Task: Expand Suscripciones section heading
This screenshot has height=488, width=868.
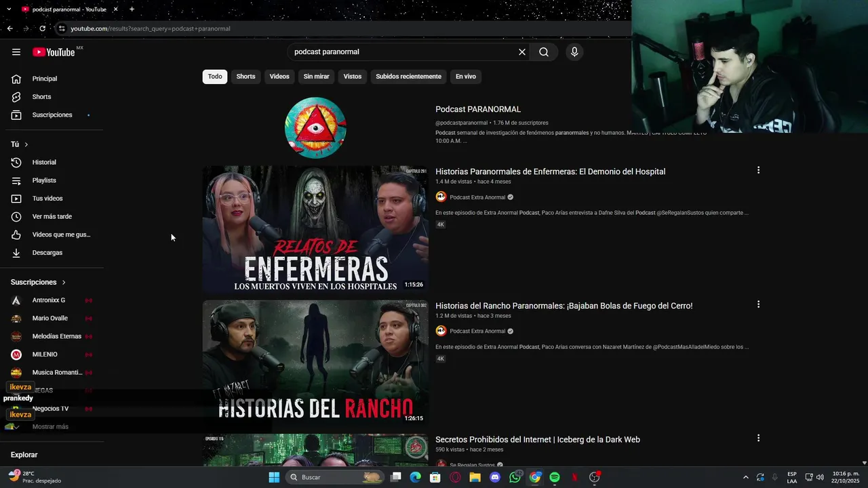Action: click(38, 282)
